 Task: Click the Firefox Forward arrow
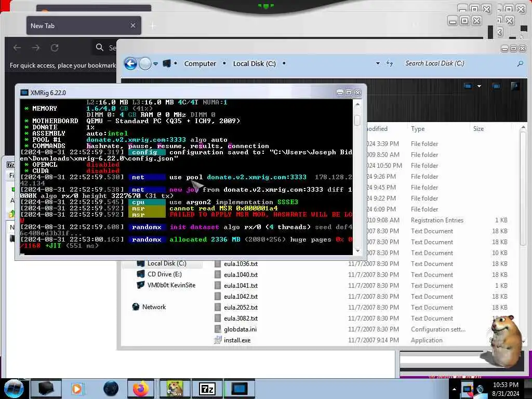coord(36,48)
